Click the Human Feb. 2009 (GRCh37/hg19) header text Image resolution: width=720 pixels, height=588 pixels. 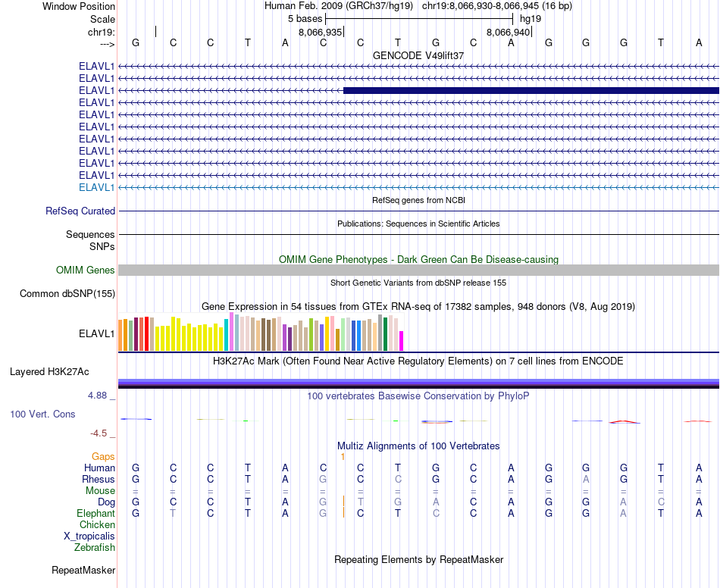339,6
